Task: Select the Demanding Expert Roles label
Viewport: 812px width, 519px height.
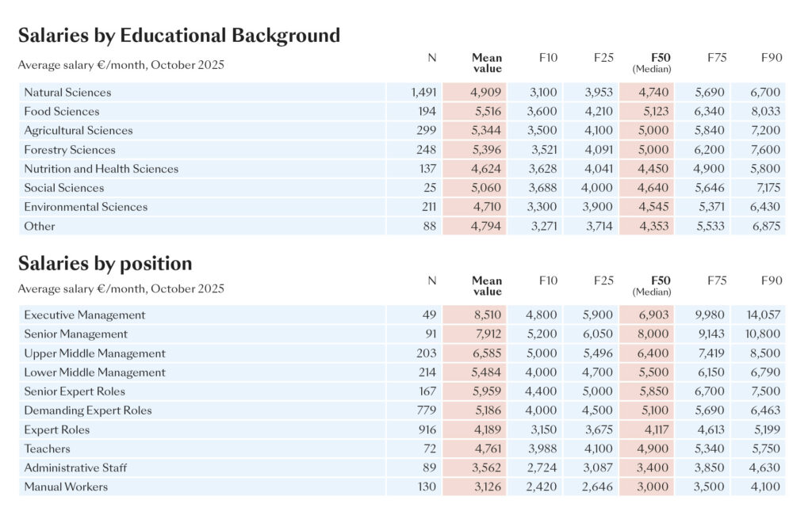Action: (88, 410)
